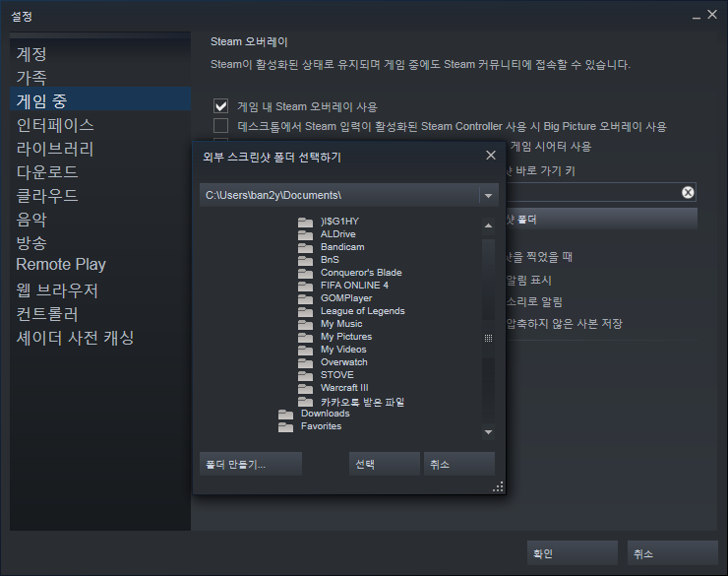This screenshot has width=728, height=576.
Task: Select the League of Legends folder icon
Action: 305,311
